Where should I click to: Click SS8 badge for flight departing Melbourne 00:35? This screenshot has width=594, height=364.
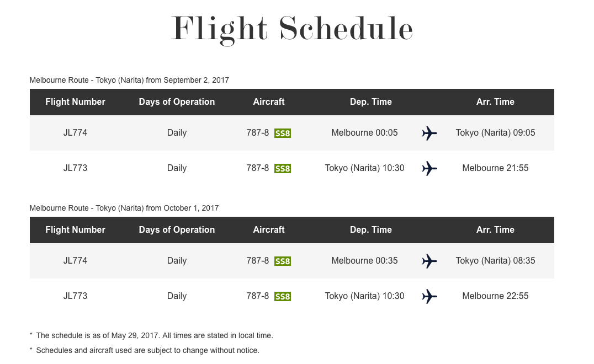[x=283, y=261]
